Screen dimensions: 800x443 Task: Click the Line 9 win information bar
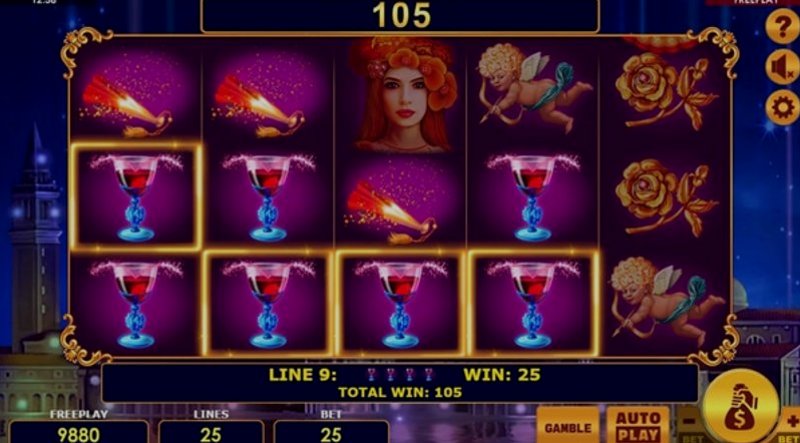point(399,383)
